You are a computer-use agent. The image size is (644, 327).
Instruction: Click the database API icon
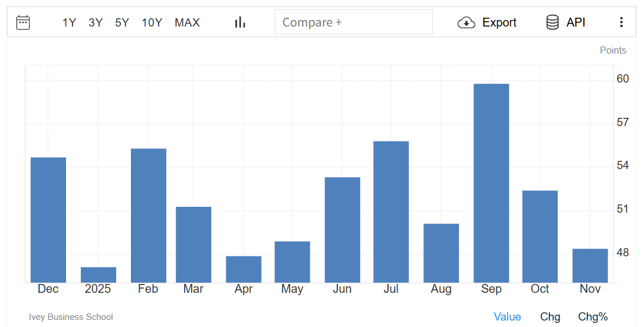coord(553,22)
